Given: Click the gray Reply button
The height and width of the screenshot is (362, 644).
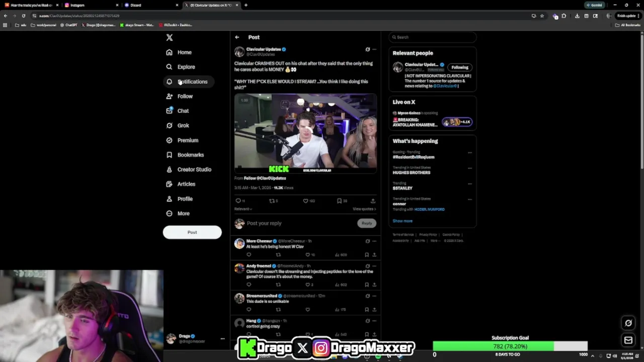Looking at the screenshot, I should [x=367, y=223].
